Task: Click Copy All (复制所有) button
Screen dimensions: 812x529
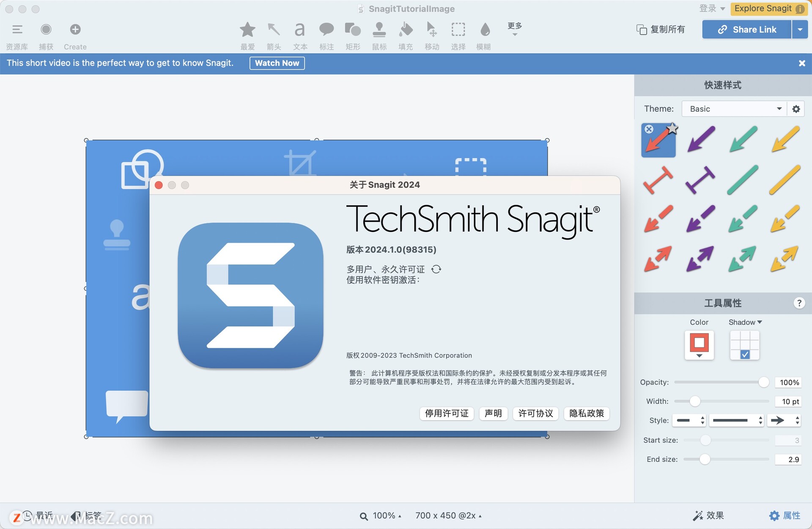Action: tap(661, 30)
